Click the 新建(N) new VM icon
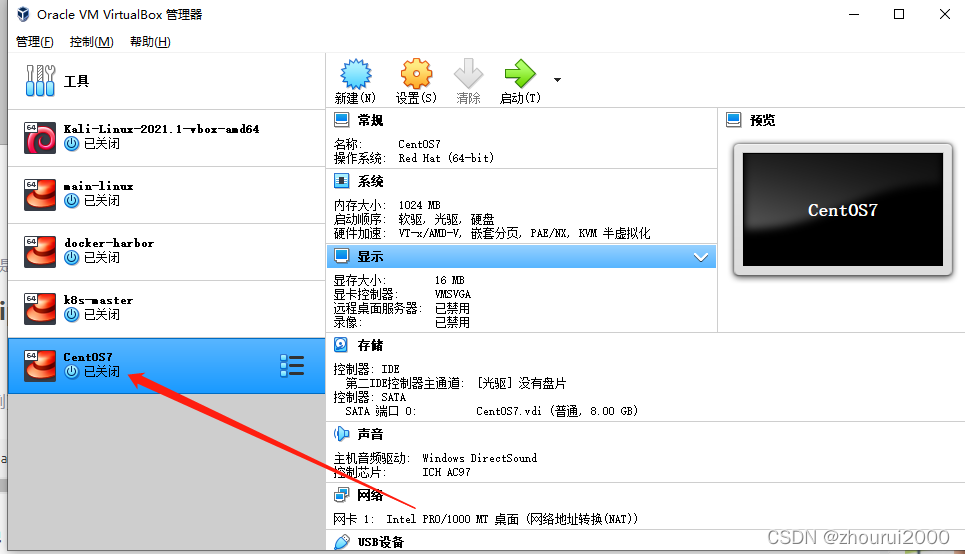 coord(356,74)
